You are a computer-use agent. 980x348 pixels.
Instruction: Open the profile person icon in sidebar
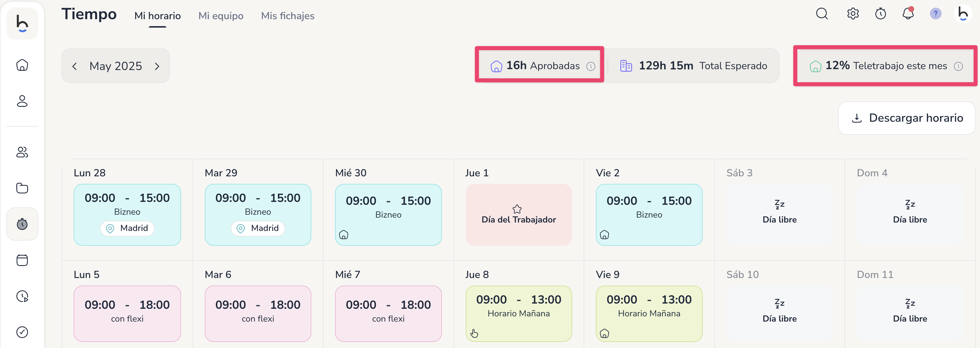coord(22,101)
